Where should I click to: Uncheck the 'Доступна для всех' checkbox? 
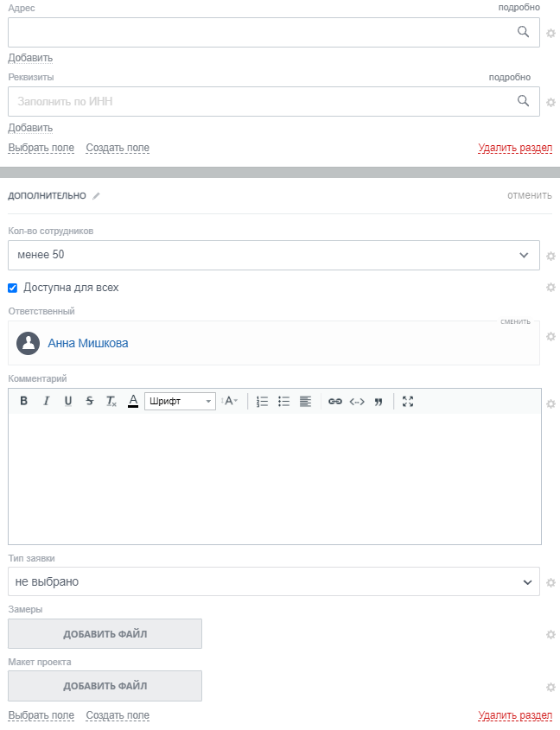13,288
